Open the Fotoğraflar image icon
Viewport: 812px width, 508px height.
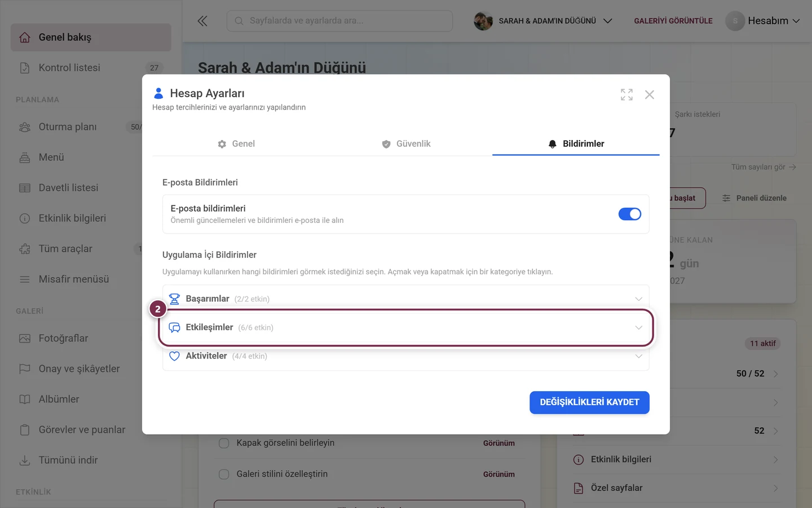[x=25, y=339]
